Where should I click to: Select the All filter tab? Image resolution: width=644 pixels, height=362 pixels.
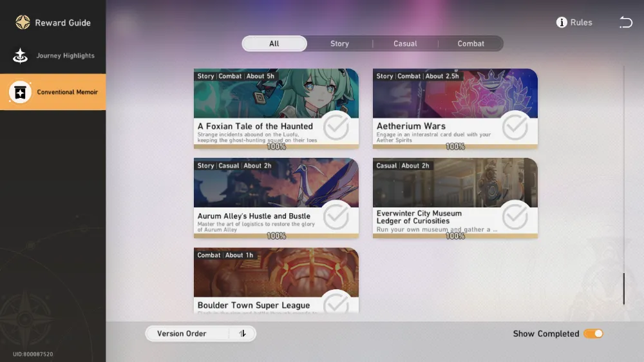click(274, 44)
